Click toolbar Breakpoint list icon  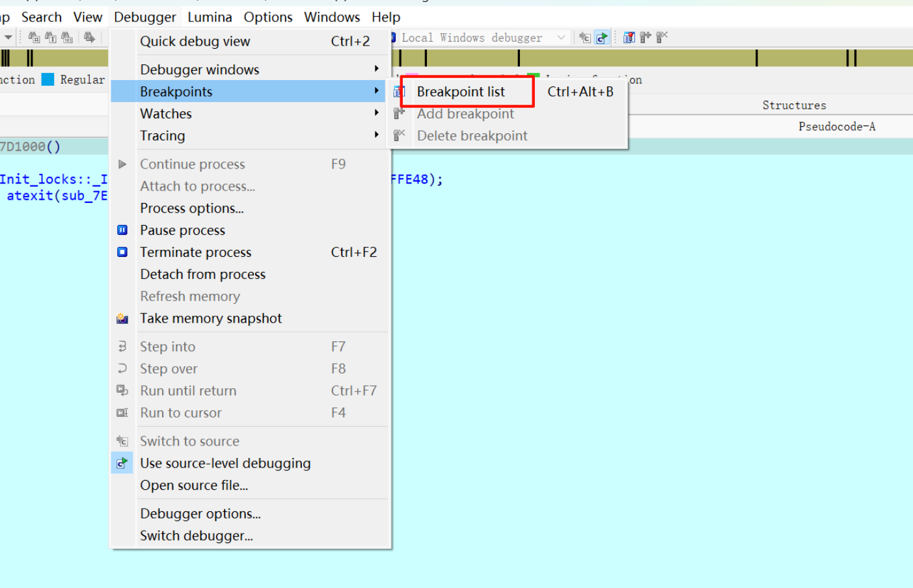tap(629, 38)
